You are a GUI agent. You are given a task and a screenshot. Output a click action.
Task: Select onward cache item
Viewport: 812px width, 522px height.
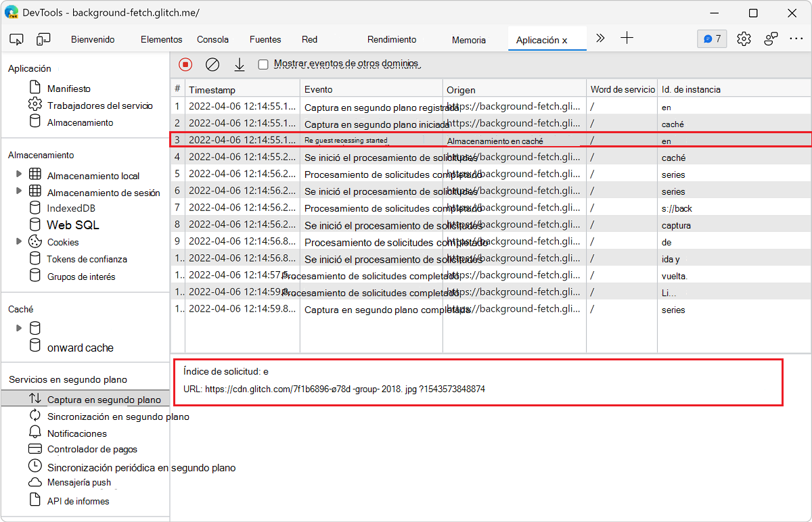pyautogui.click(x=80, y=348)
